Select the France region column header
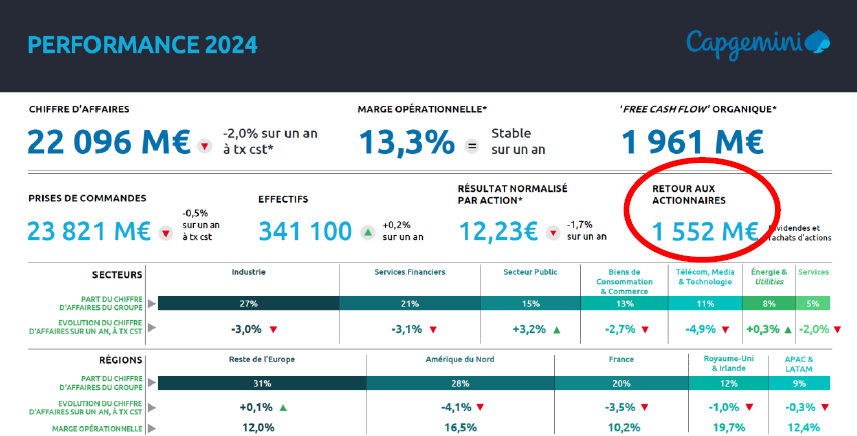Screen dimensions: 857x436 coord(622,358)
